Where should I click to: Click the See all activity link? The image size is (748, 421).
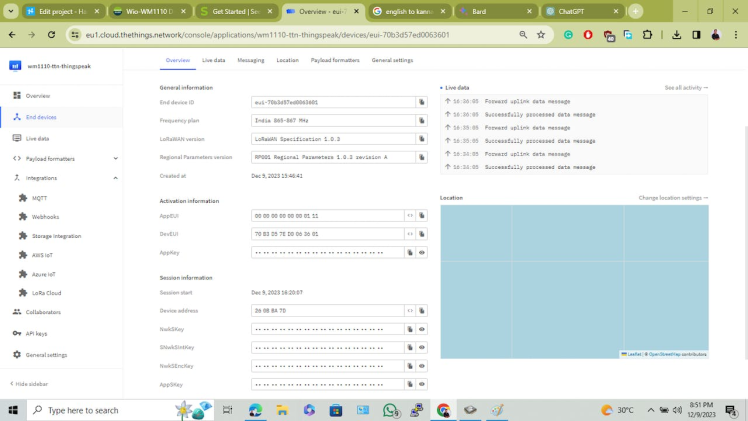coord(685,88)
